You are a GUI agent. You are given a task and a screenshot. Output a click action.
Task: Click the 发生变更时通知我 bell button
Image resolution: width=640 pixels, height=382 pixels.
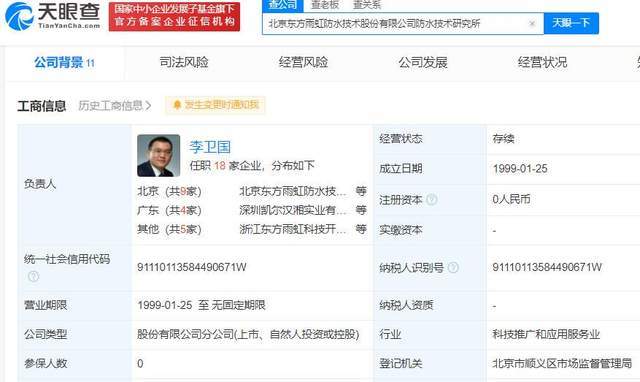click(216, 105)
